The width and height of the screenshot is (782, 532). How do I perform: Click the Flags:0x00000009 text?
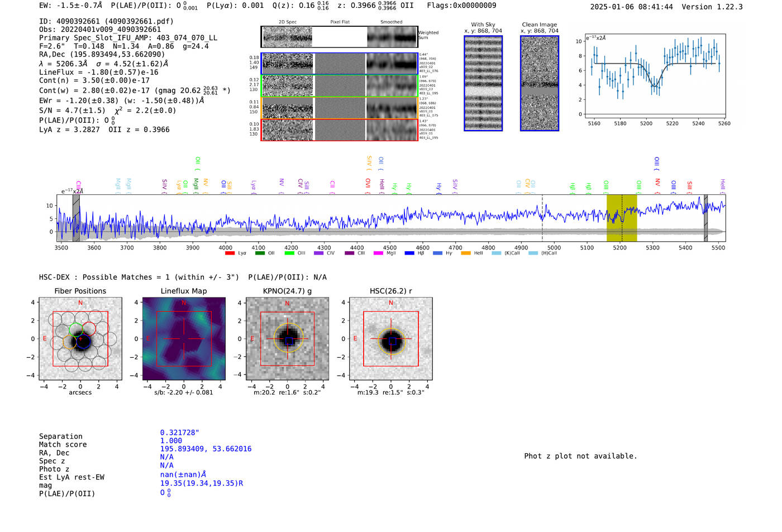pyautogui.click(x=461, y=6)
